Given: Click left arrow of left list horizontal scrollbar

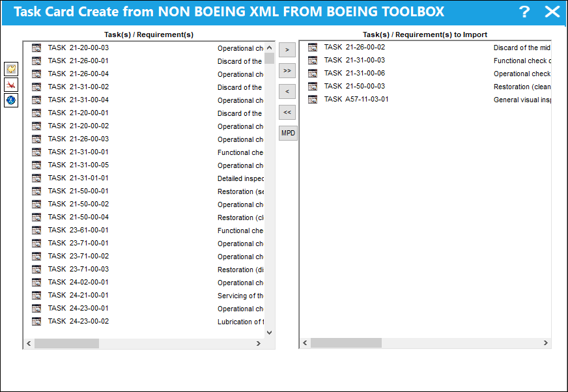Looking at the screenshot, I should [x=29, y=343].
